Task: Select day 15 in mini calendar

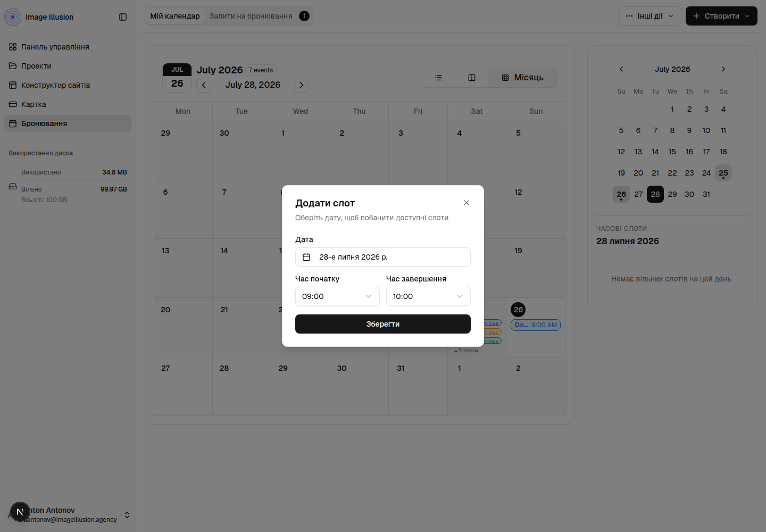Action: pos(672,152)
